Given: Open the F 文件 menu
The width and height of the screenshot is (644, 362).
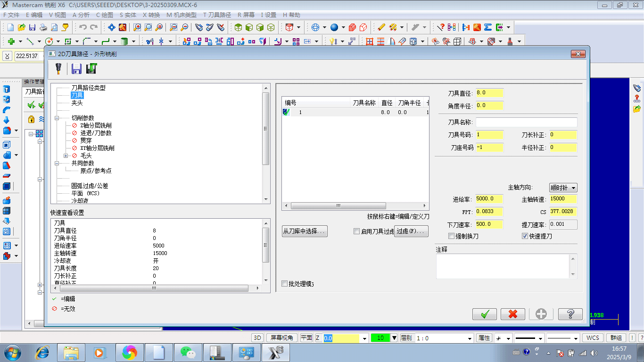Looking at the screenshot, I should [11, 15].
